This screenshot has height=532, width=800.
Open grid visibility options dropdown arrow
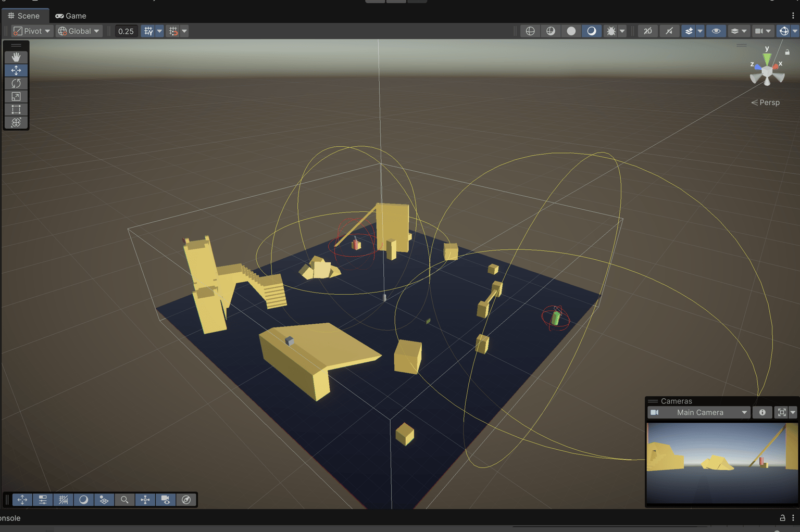pos(159,31)
